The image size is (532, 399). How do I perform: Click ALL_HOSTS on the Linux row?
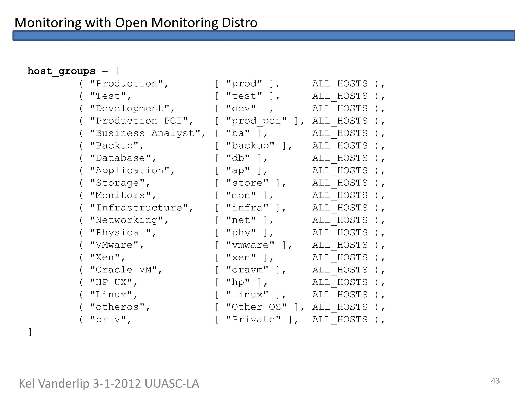(x=340, y=295)
